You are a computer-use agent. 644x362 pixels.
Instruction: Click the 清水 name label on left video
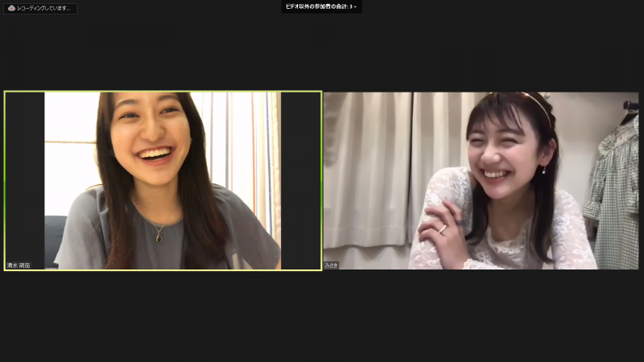click(19, 265)
